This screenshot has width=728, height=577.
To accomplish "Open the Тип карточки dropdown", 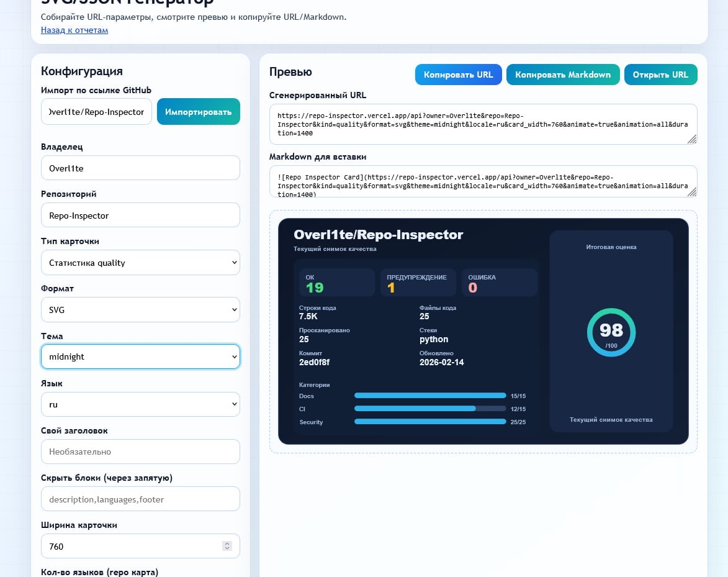I will [x=140, y=262].
